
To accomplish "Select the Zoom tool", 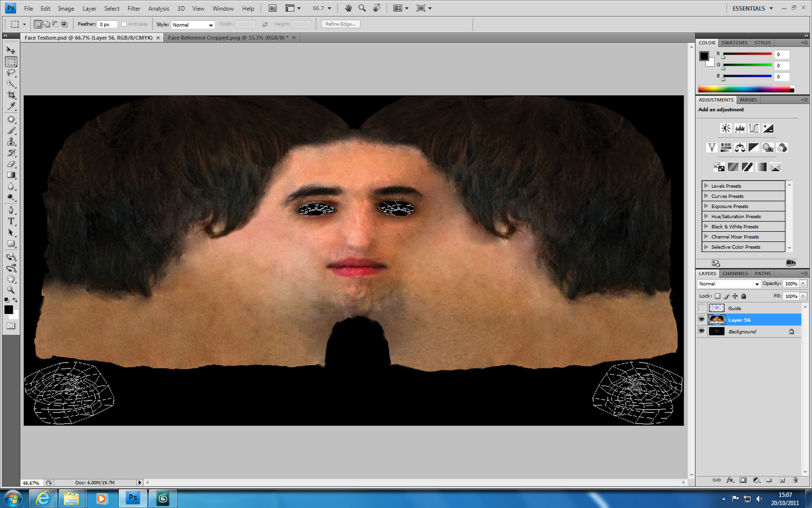I will (x=11, y=290).
